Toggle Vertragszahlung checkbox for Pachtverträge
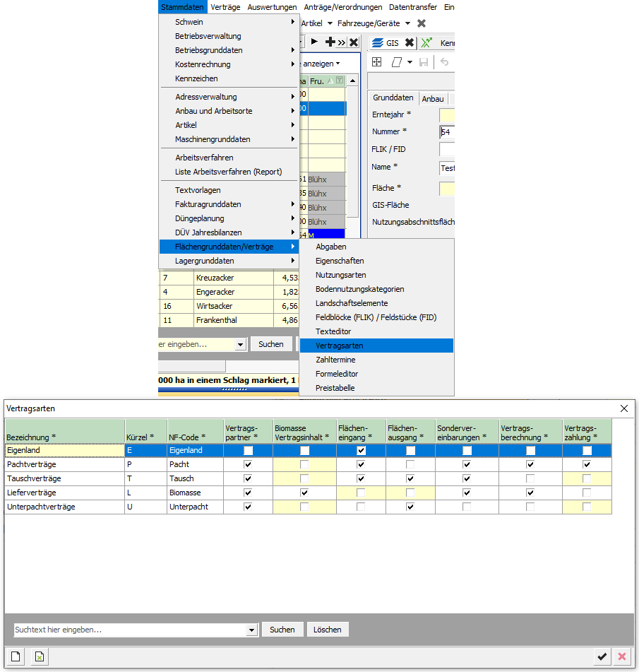 point(587,464)
